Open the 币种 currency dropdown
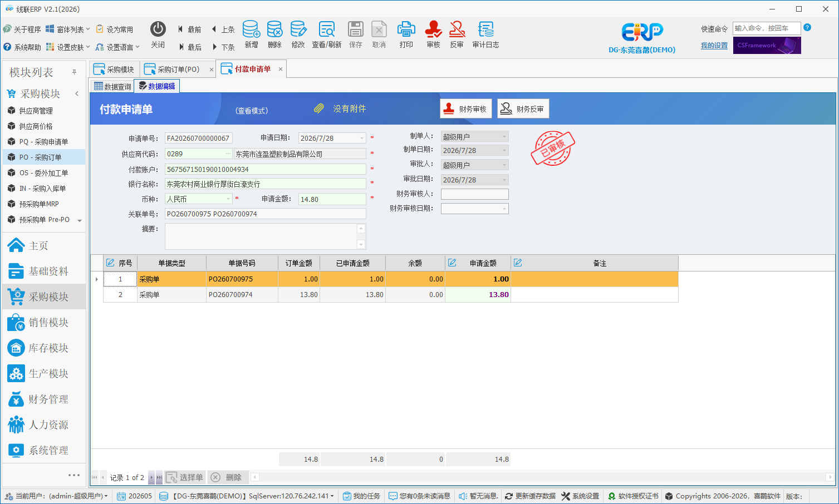The image size is (839, 504). tap(228, 199)
